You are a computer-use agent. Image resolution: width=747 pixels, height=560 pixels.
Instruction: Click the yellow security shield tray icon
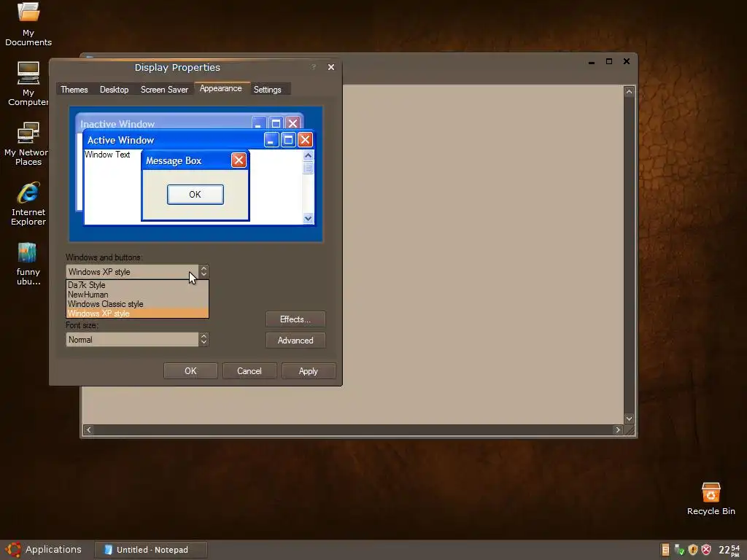click(x=693, y=550)
